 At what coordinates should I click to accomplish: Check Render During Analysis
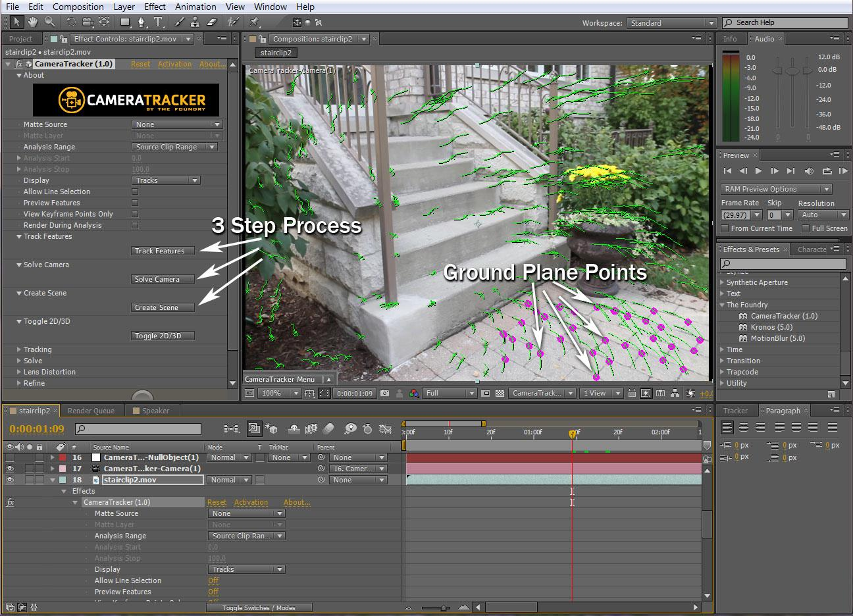[x=135, y=225]
